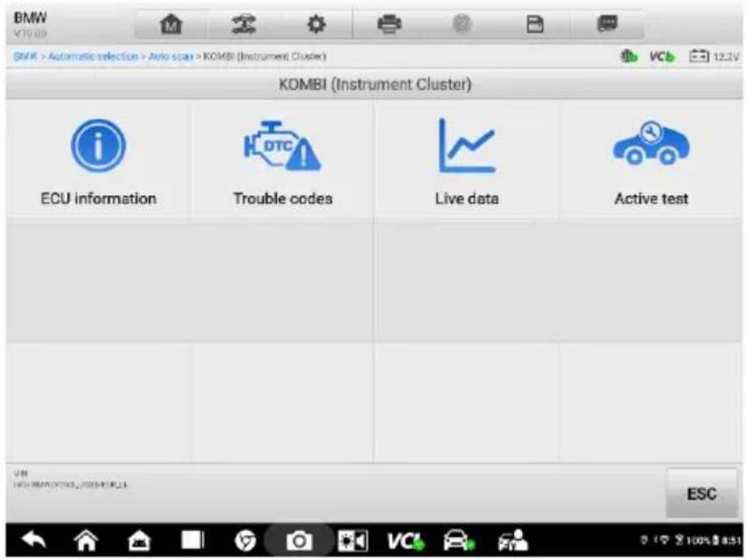Screen dimensions: 748x560
Task: Launch Chrome browser from navigation bar
Action: 245,541
